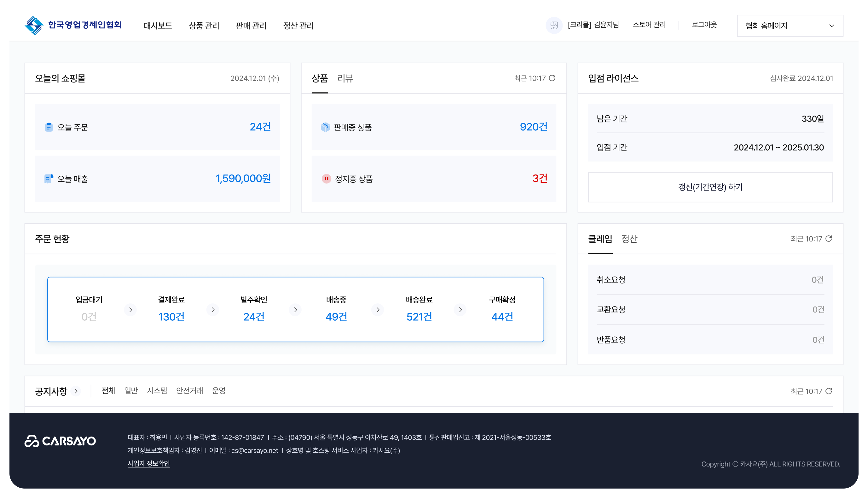Click 로그아웃 link
The height and width of the screenshot is (498, 868).
tap(704, 25)
